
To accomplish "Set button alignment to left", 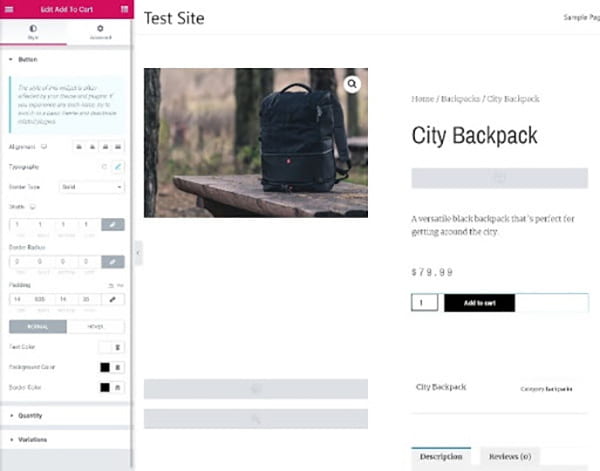I will coord(79,147).
